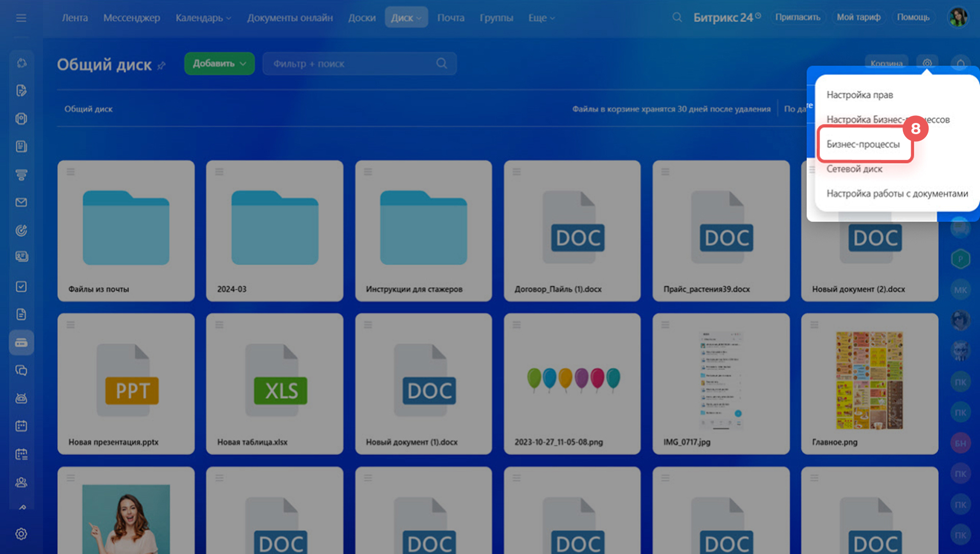Open the Добавить dropdown button
This screenshot has width=980, height=554.
219,64
